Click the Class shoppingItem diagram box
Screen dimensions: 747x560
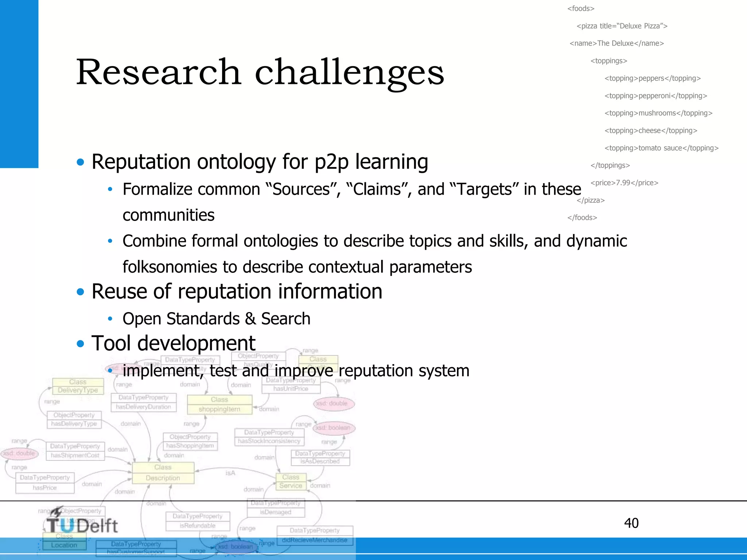(x=219, y=404)
